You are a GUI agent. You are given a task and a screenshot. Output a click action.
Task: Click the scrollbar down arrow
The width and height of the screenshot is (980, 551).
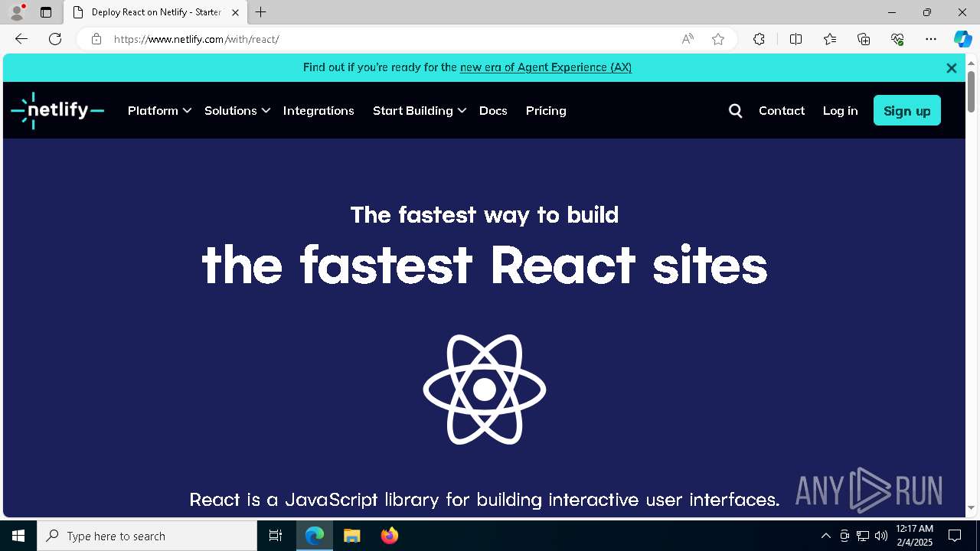(971, 508)
